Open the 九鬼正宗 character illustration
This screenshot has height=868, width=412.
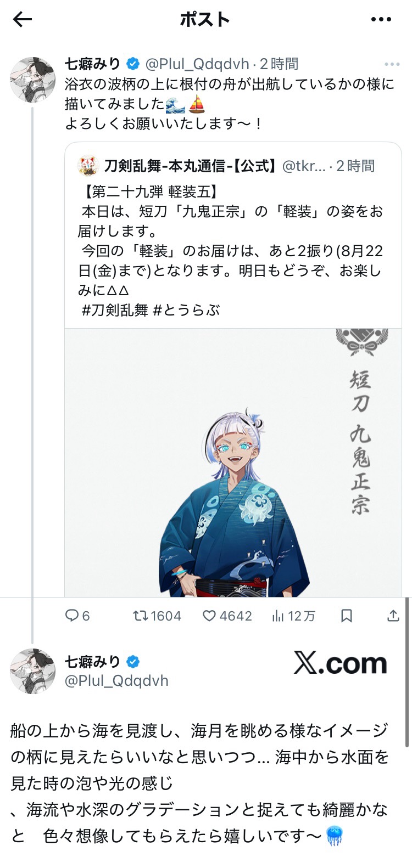click(x=233, y=463)
